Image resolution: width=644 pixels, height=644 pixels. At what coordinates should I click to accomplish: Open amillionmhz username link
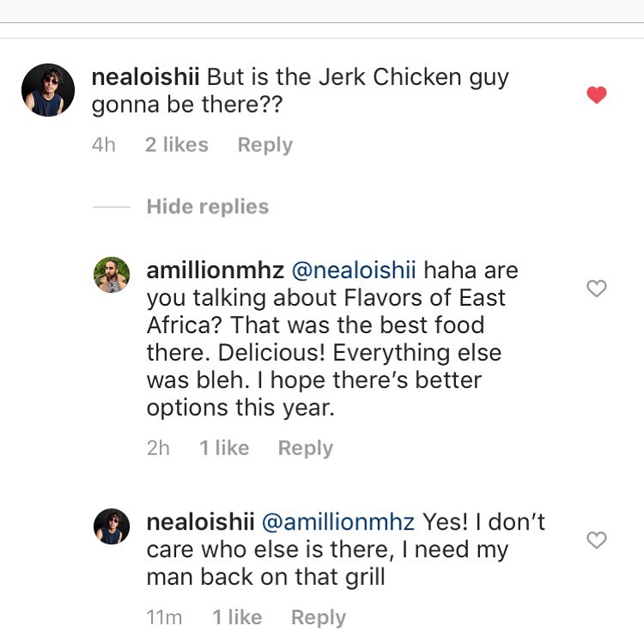coord(215,270)
